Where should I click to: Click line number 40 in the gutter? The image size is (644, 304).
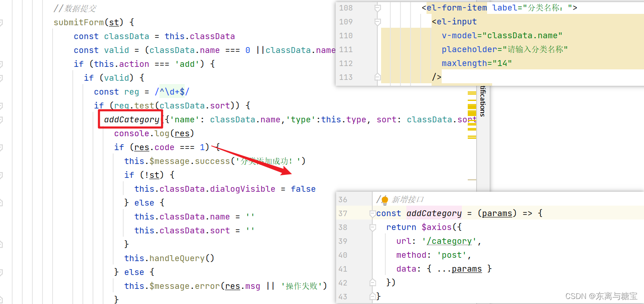pyautogui.click(x=343, y=255)
